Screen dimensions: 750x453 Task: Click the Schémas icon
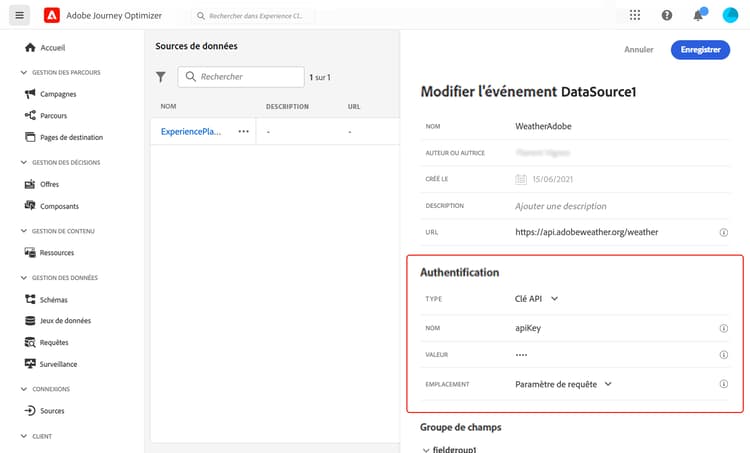point(30,299)
